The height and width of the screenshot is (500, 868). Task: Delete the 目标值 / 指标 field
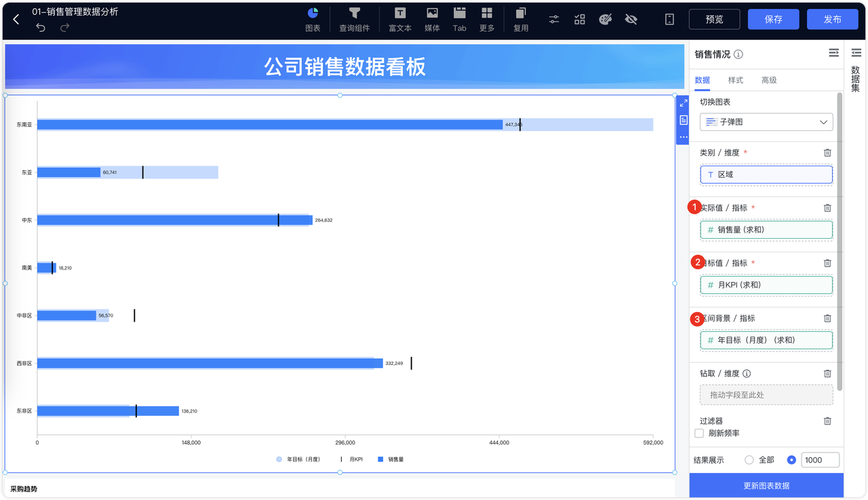(x=827, y=263)
